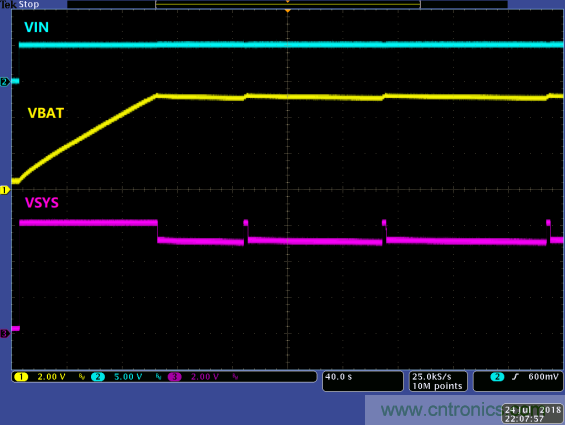The width and height of the screenshot is (565, 425).
Task: Click the channel 3 magenta badge in readout
Action: (174, 377)
